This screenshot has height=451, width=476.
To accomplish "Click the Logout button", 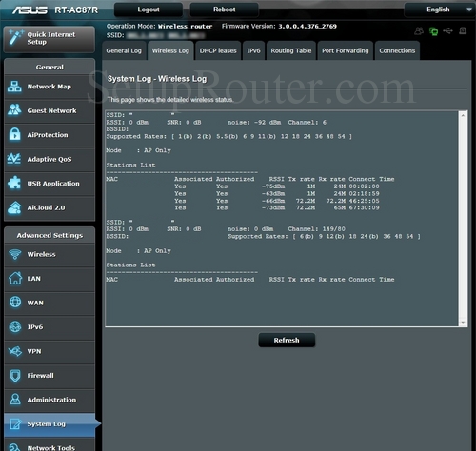I will pyautogui.click(x=149, y=10).
